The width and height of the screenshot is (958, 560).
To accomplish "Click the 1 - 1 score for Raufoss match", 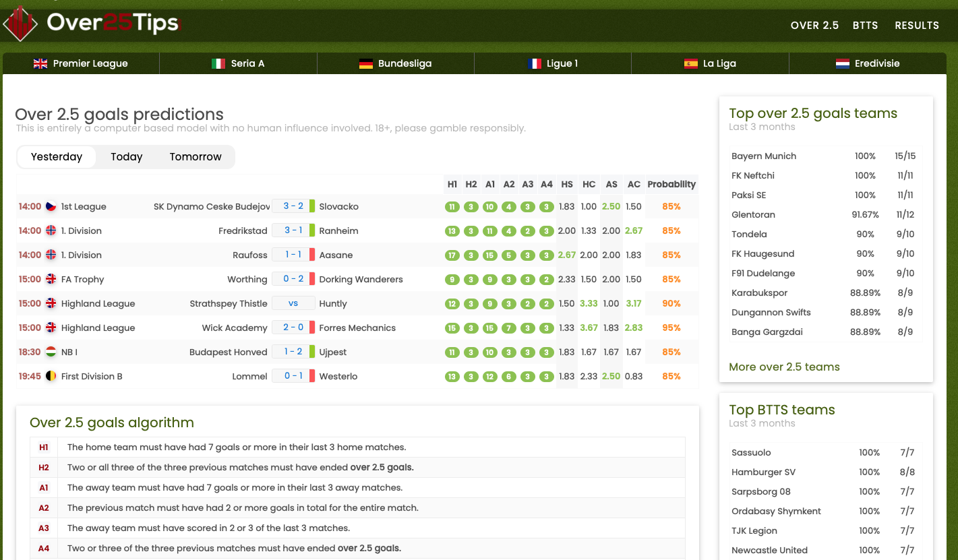I will click(x=293, y=255).
